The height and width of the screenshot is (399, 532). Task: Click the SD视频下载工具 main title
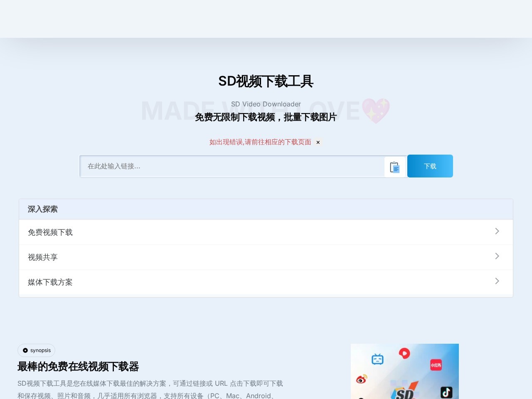[x=266, y=81]
